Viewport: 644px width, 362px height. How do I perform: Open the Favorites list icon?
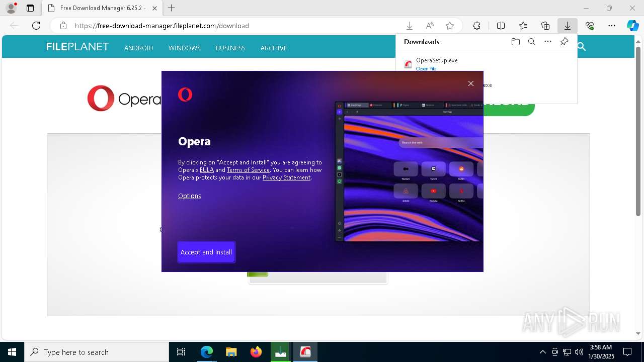(523, 26)
